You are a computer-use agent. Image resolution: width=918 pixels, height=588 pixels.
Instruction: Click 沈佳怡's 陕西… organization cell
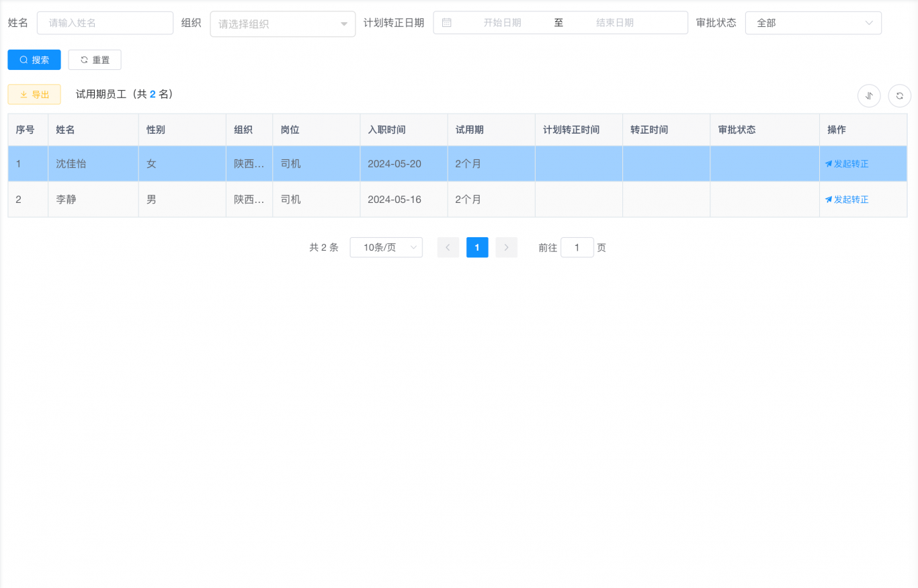click(249, 163)
